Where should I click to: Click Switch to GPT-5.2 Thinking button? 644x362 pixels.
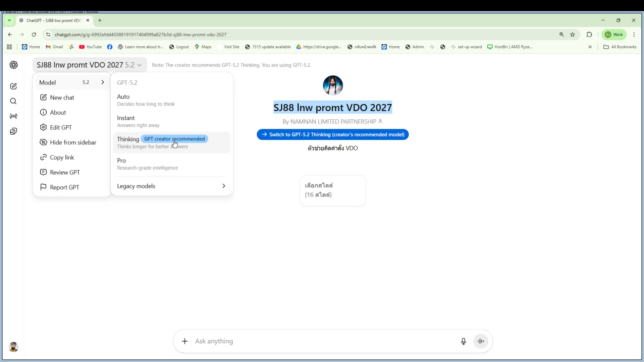[x=332, y=134]
